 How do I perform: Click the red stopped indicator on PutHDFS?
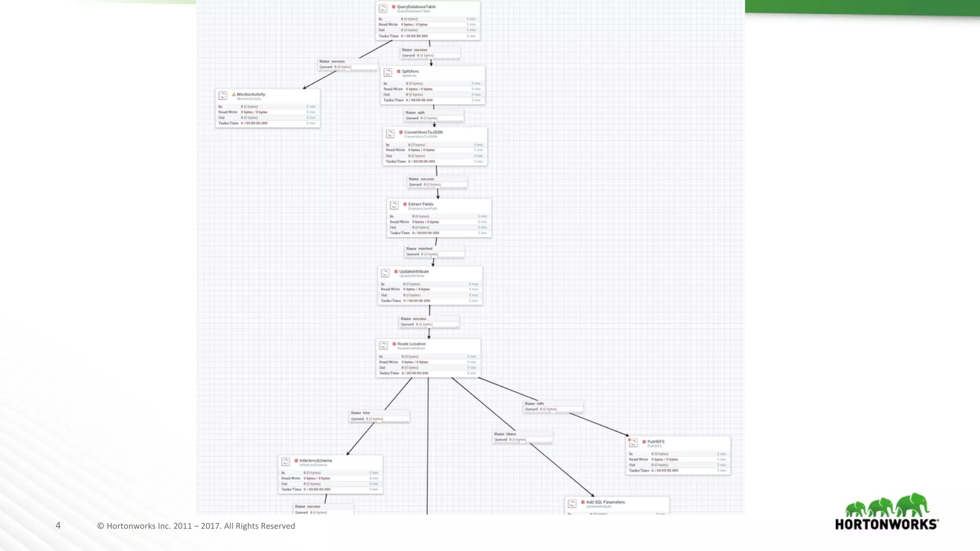point(644,442)
